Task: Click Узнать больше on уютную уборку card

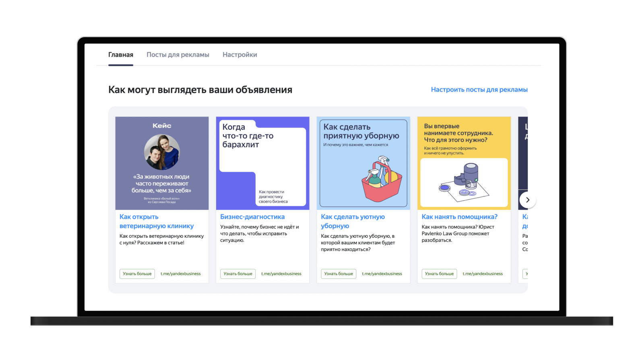Action: tap(339, 274)
